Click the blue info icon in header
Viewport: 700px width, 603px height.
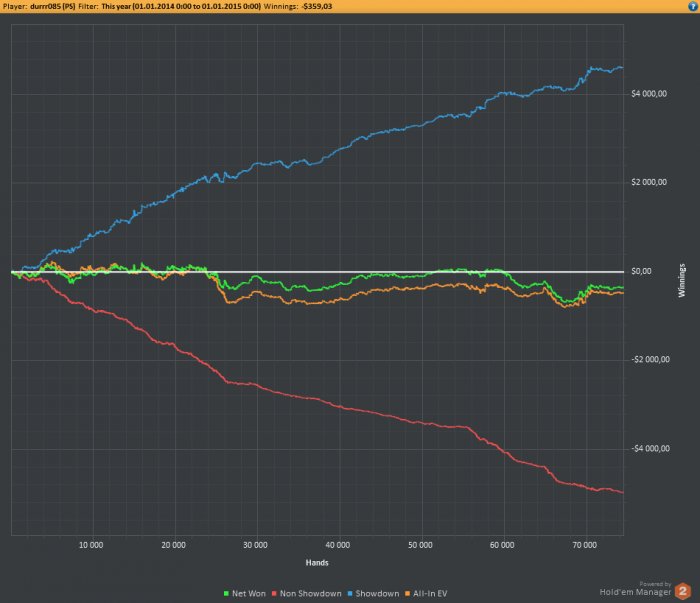click(693, 6)
